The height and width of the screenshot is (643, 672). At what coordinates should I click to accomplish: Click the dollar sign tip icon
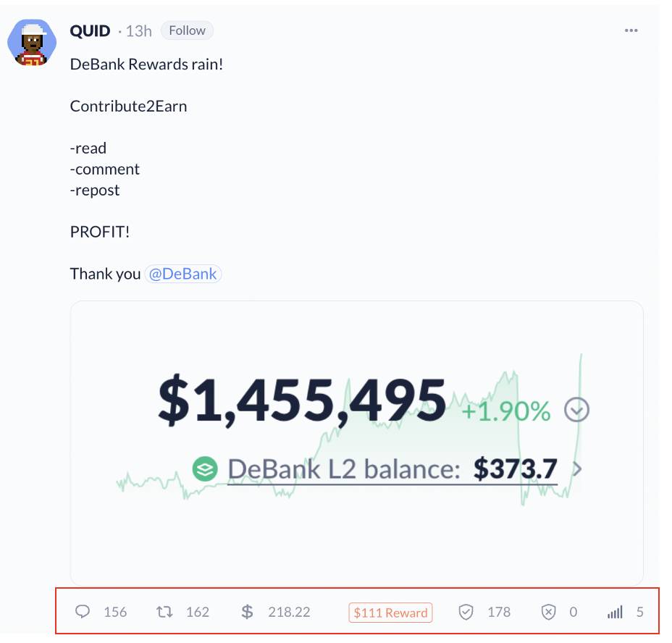(x=247, y=612)
